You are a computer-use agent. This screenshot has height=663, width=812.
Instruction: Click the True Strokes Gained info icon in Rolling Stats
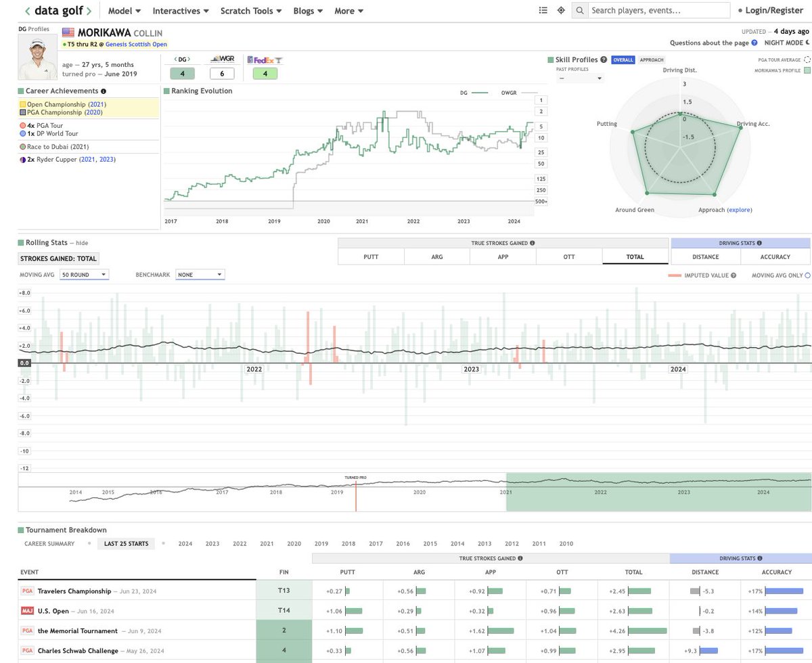click(533, 243)
